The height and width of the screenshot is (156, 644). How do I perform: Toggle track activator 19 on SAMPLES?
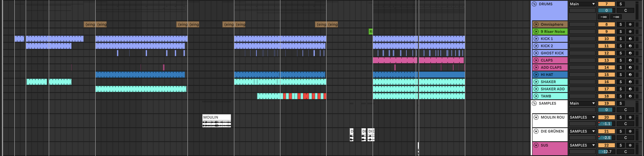[606, 103]
